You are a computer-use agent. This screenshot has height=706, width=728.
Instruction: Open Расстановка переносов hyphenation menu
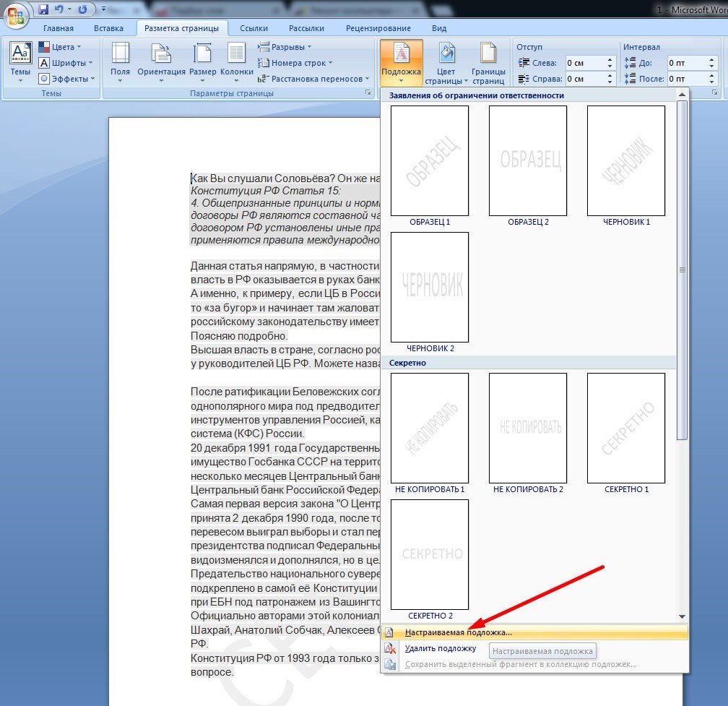(x=313, y=79)
